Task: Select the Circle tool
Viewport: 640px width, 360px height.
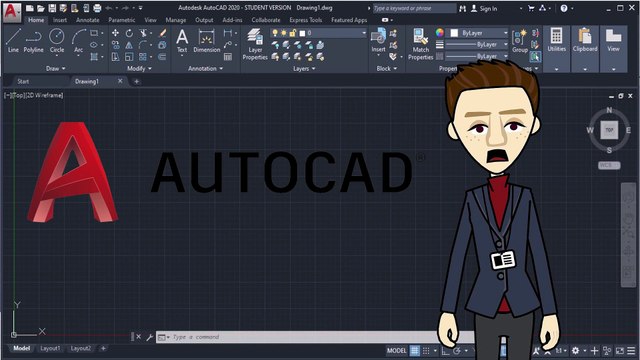Action: (x=57, y=41)
